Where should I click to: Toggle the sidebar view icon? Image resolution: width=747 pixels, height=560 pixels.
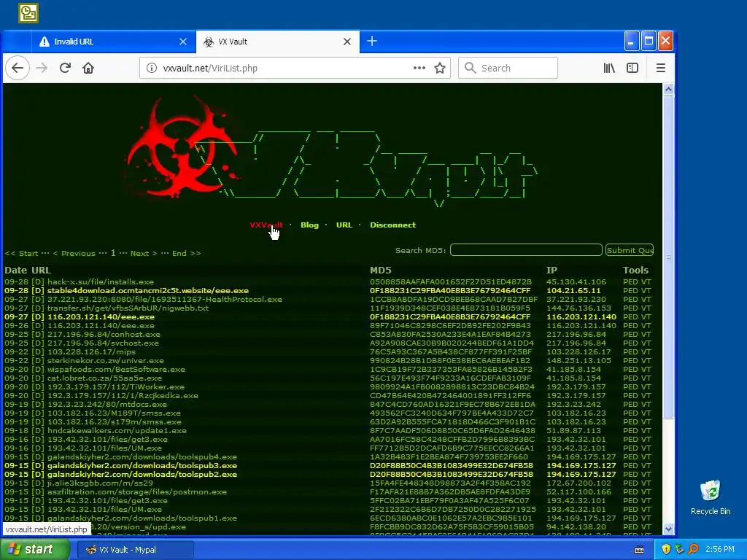tap(632, 68)
